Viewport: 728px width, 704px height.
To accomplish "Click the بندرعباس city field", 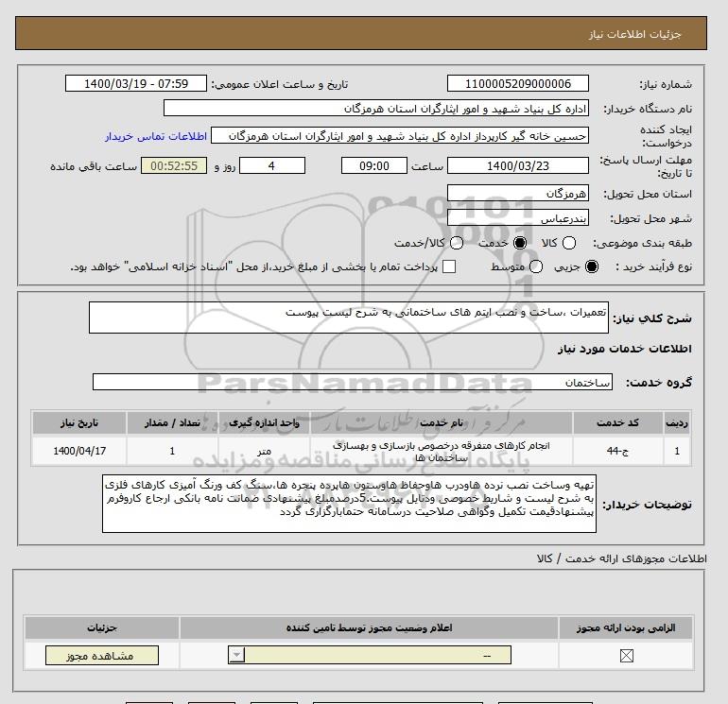I will (518, 217).
